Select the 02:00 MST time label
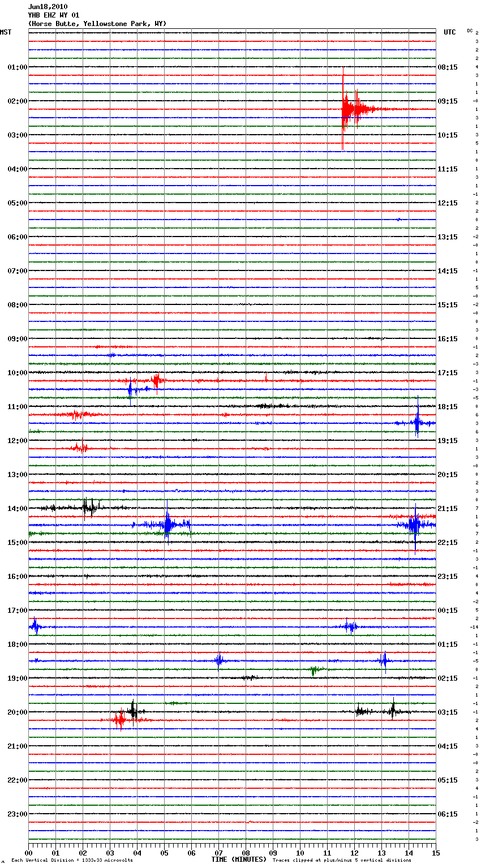The width and height of the screenshot is (481, 868). tap(18, 101)
